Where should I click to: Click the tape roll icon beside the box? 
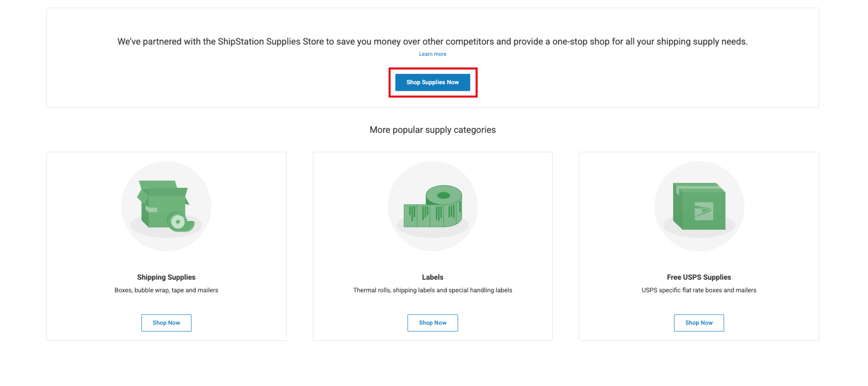click(x=181, y=221)
